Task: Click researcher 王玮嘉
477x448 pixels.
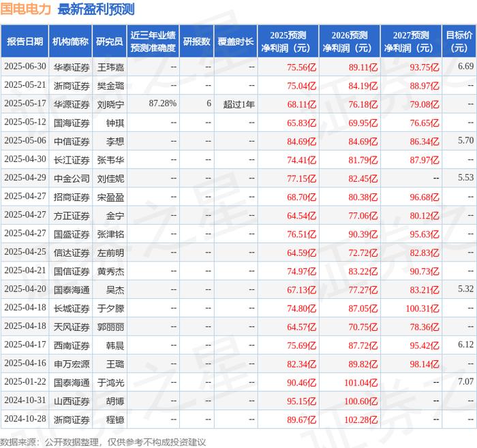Action: (110, 67)
